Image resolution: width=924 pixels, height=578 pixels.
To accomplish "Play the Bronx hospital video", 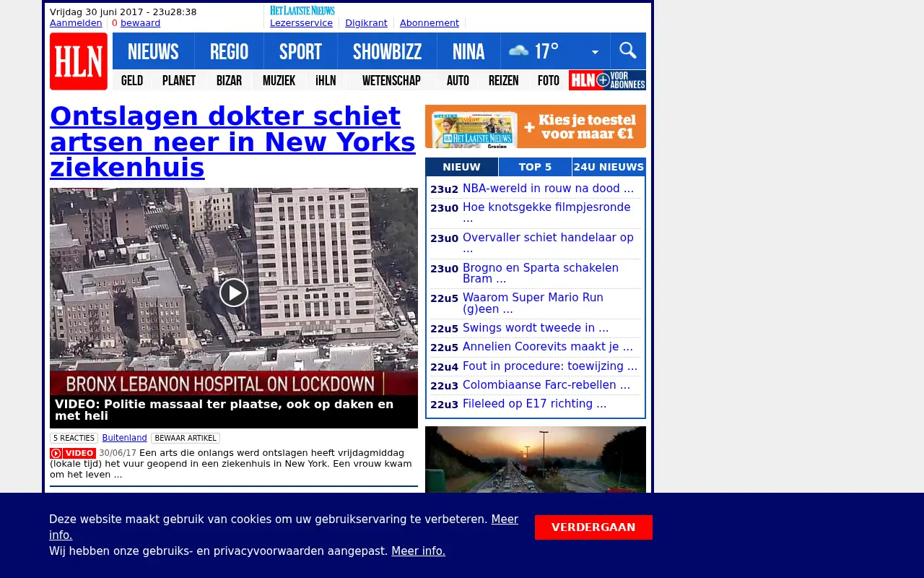I will (234, 293).
